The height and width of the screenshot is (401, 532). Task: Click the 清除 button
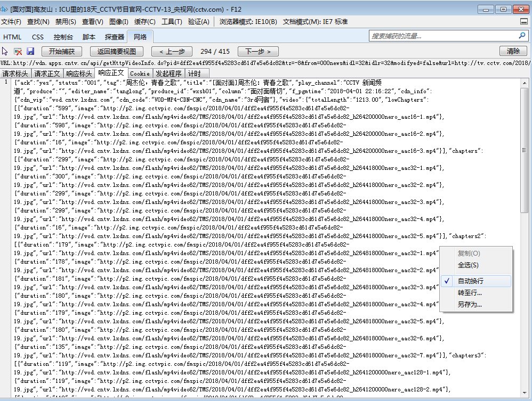point(513,51)
